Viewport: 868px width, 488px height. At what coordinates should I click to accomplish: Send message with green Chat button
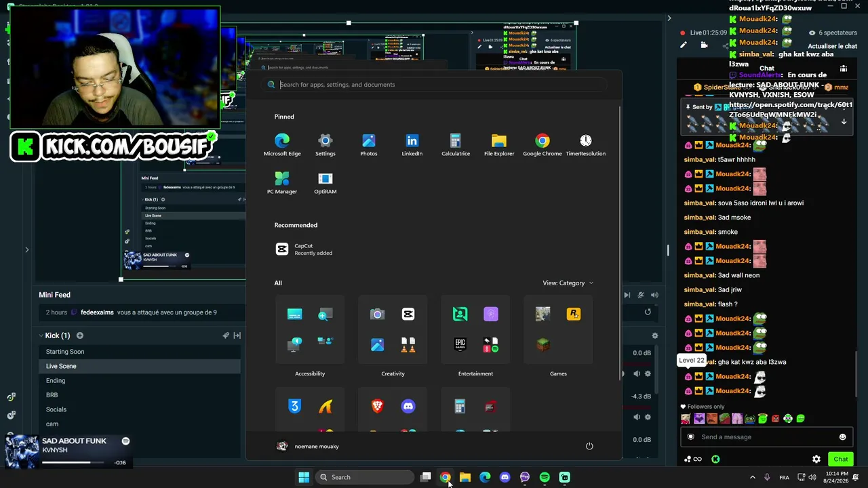(x=840, y=459)
